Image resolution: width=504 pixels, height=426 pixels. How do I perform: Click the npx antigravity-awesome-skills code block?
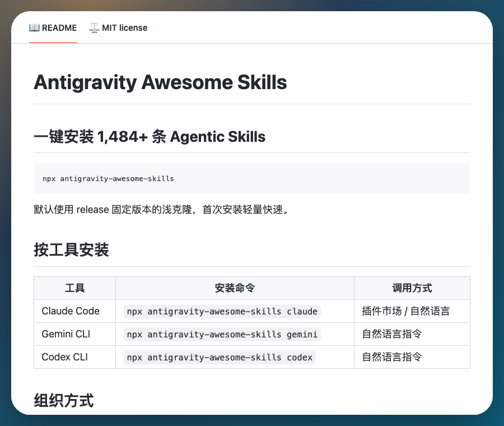pos(251,178)
